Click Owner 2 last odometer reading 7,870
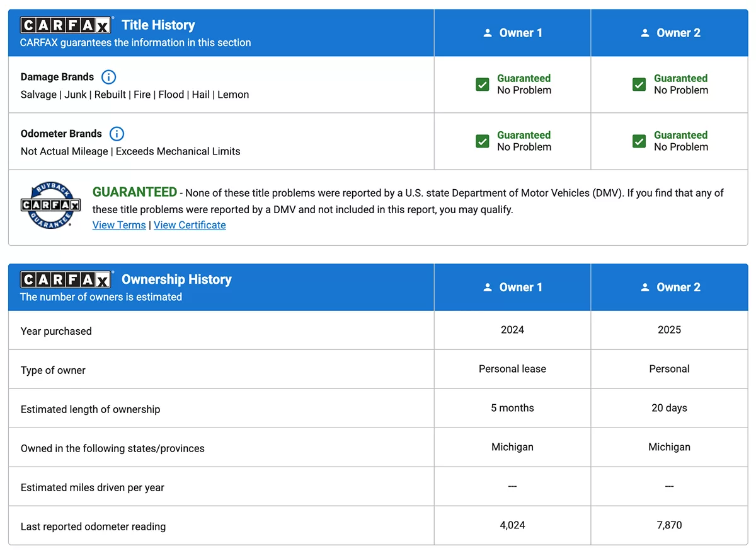Viewport: 756px width, 553px height. (669, 525)
